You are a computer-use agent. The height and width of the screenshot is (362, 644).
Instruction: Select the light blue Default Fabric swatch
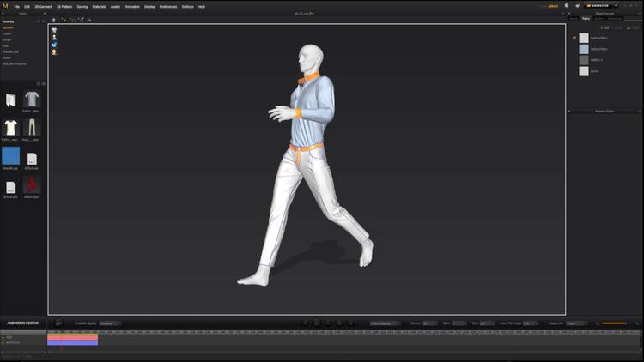(584, 49)
